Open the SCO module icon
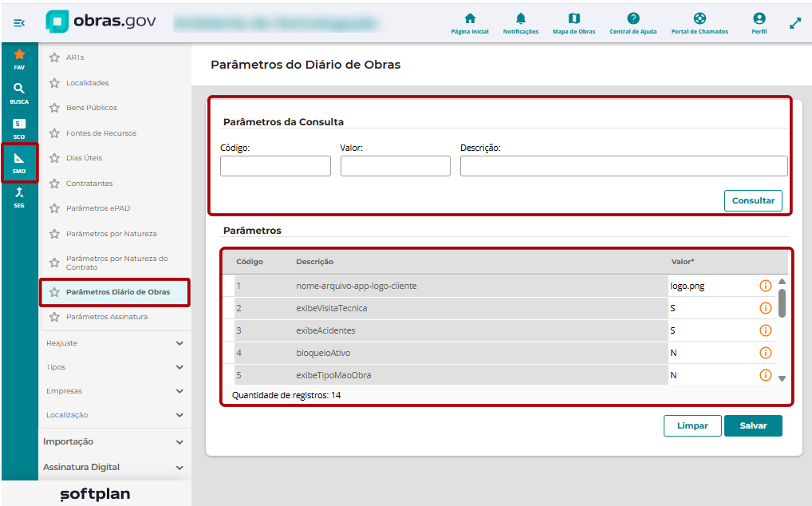Image resolution: width=812 pixels, height=506 pixels. pos(19,128)
